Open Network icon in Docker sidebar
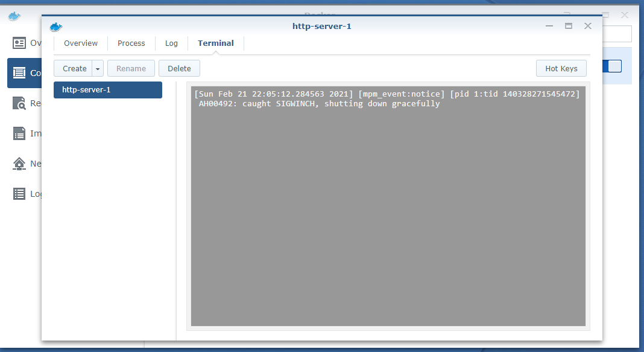 pos(19,164)
